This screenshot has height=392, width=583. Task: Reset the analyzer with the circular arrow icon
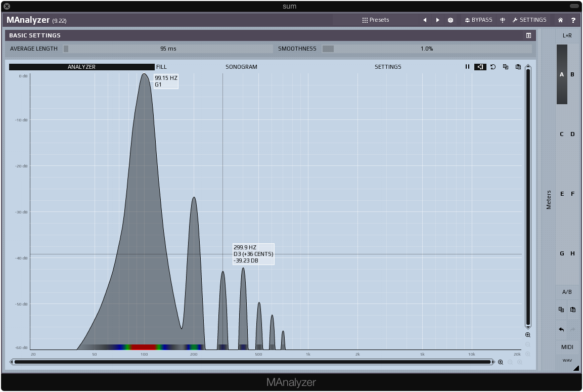tap(493, 67)
